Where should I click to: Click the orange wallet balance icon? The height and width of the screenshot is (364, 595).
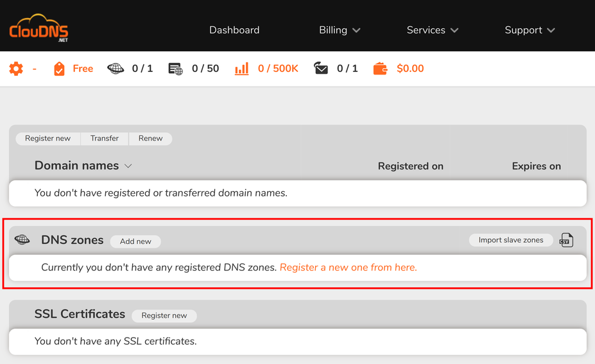click(380, 69)
